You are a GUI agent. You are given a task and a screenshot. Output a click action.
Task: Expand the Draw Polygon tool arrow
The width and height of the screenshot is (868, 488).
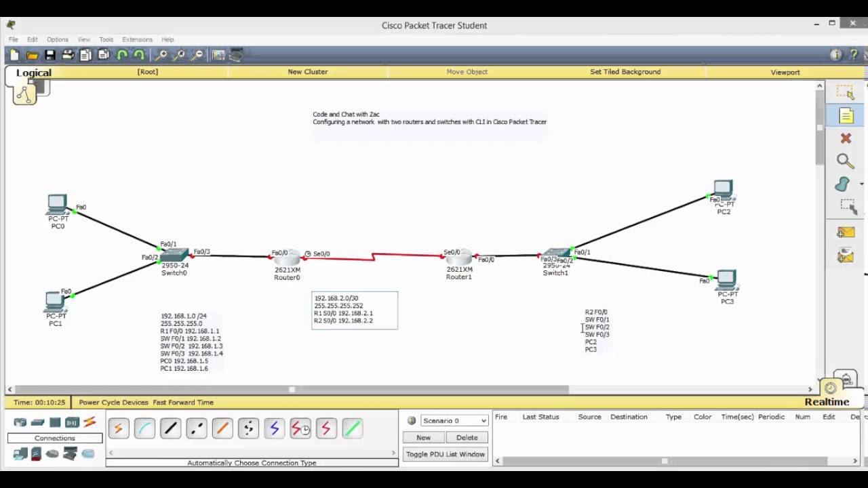861,184
